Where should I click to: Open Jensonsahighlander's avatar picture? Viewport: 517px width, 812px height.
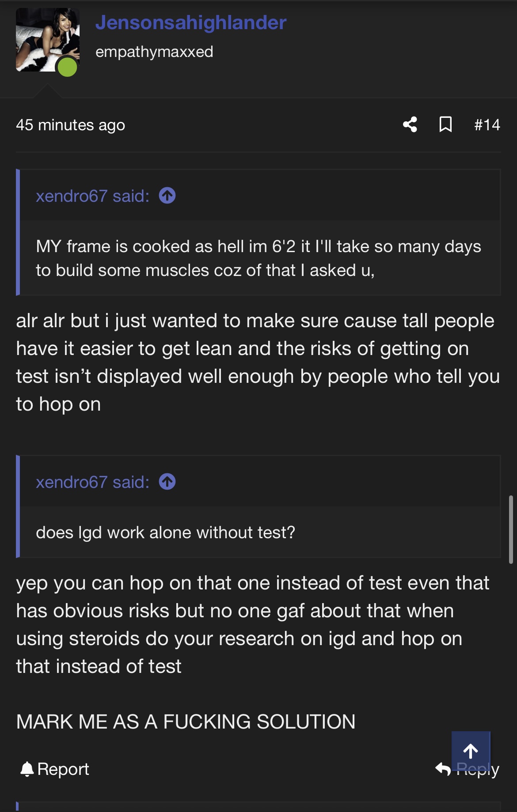pos(44,38)
